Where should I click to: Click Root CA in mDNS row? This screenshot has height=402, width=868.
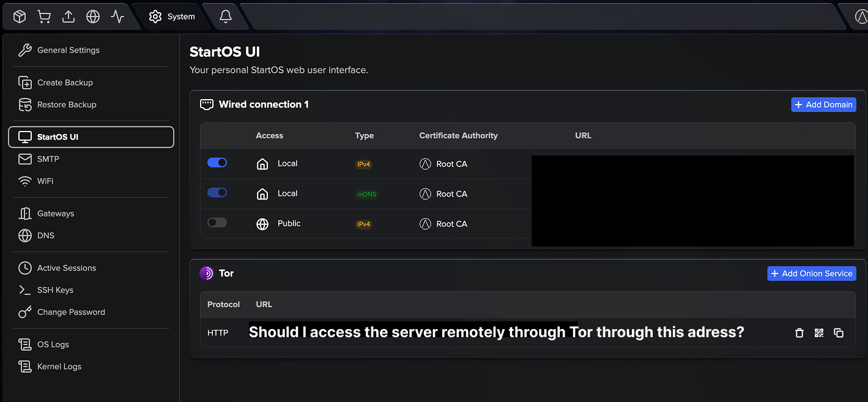(x=443, y=194)
